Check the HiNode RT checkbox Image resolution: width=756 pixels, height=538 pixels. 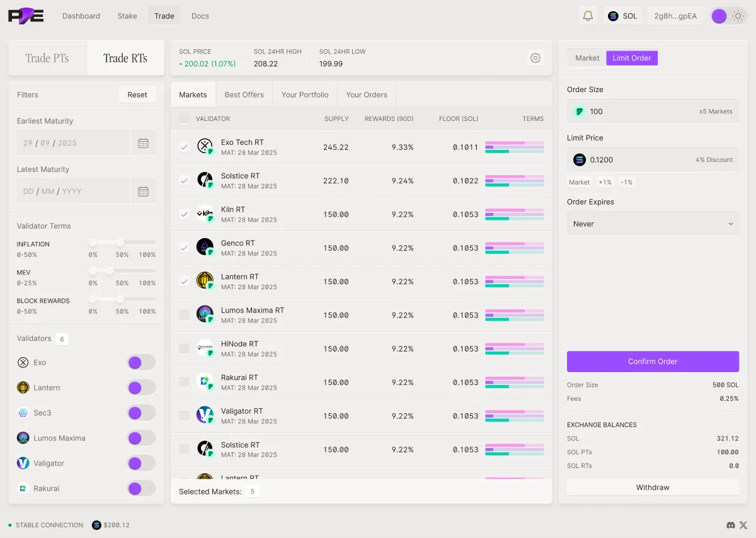point(184,348)
